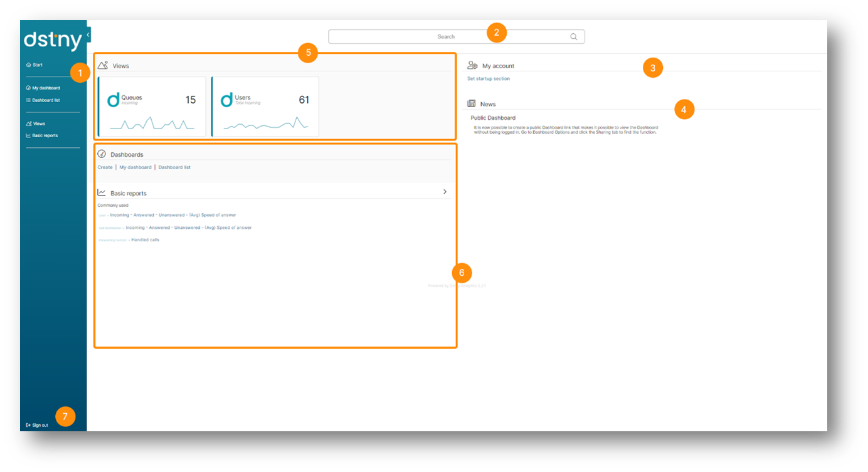Open My dashboard in the sidebar
Image resolution: width=868 pixels, height=472 pixels.
tap(43, 88)
